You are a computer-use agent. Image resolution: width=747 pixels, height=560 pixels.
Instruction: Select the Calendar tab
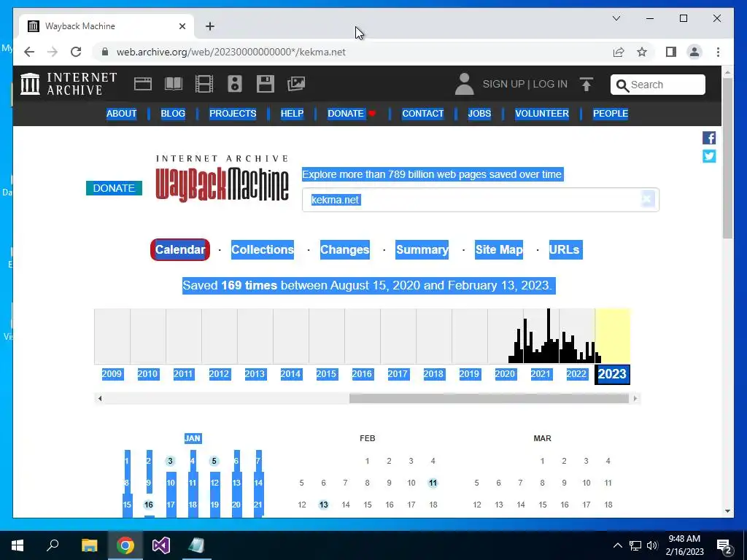click(180, 249)
